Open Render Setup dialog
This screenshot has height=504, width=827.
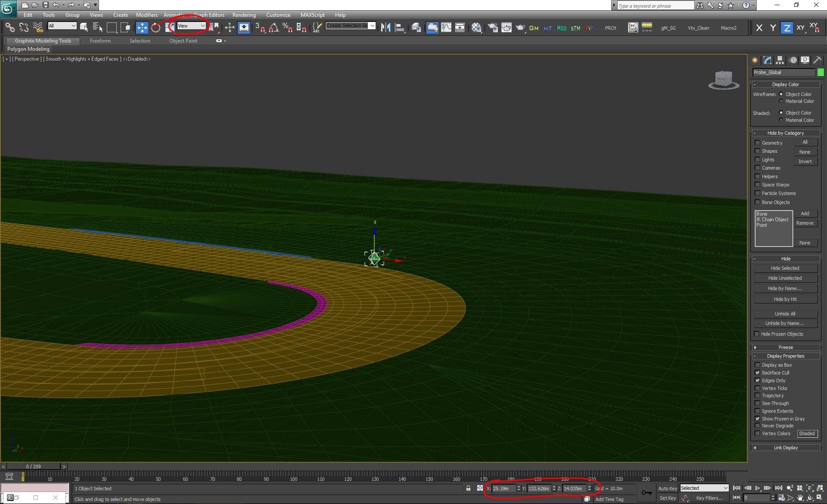[x=492, y=28]
